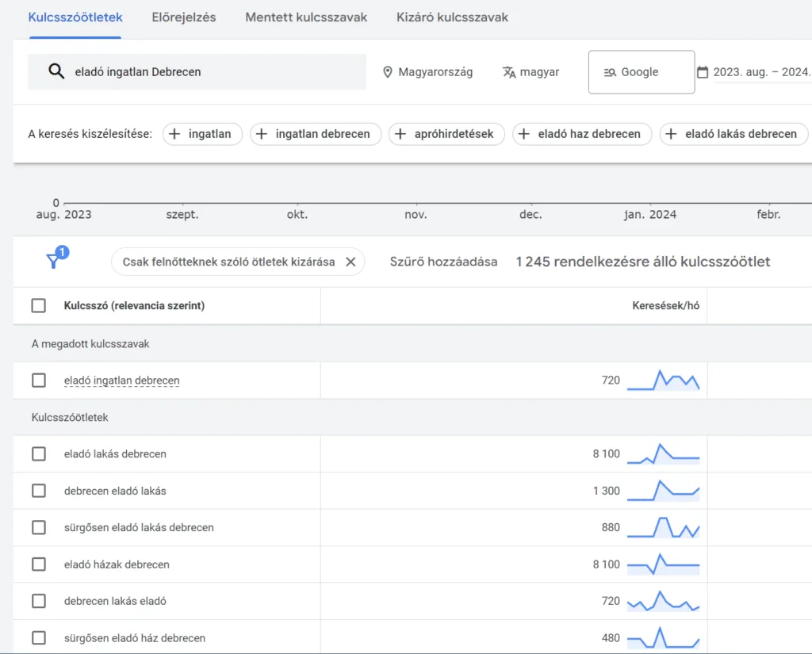Click keyword link eladó ingatlan debrecen

click(121, 380)
